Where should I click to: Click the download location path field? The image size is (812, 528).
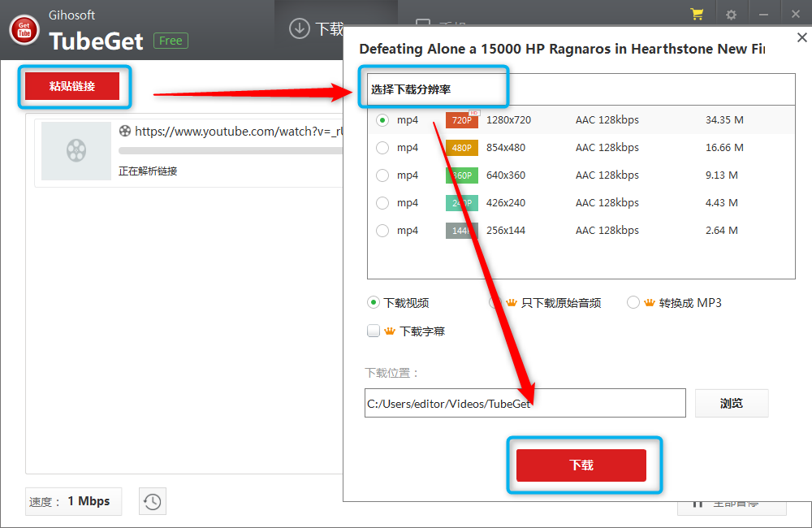[x=525, y=403]
